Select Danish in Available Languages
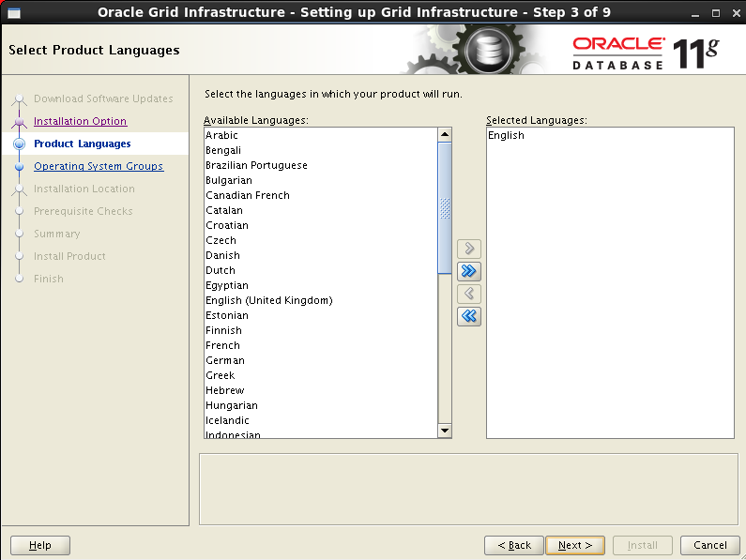This screenshot has height=560, width=746. (x=320, y=255)
